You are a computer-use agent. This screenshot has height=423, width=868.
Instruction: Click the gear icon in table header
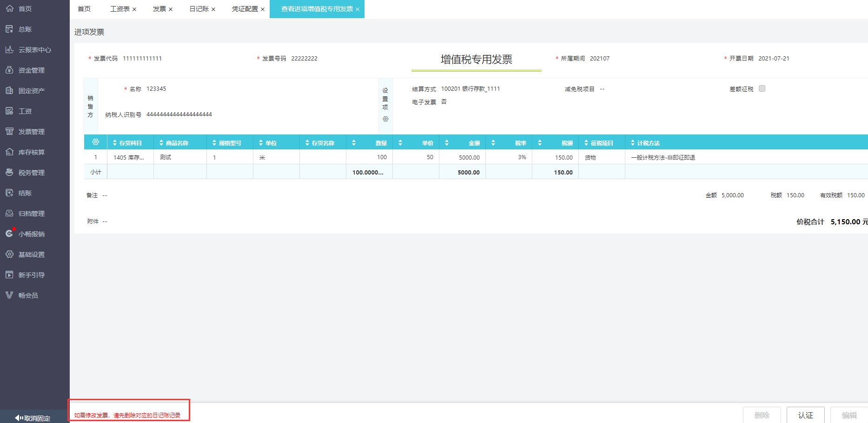pyautogui.click(x=96, y=142)
